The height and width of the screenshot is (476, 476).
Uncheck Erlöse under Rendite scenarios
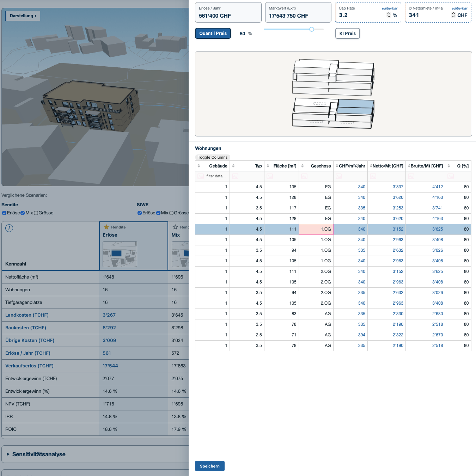[x=4, y=213]
